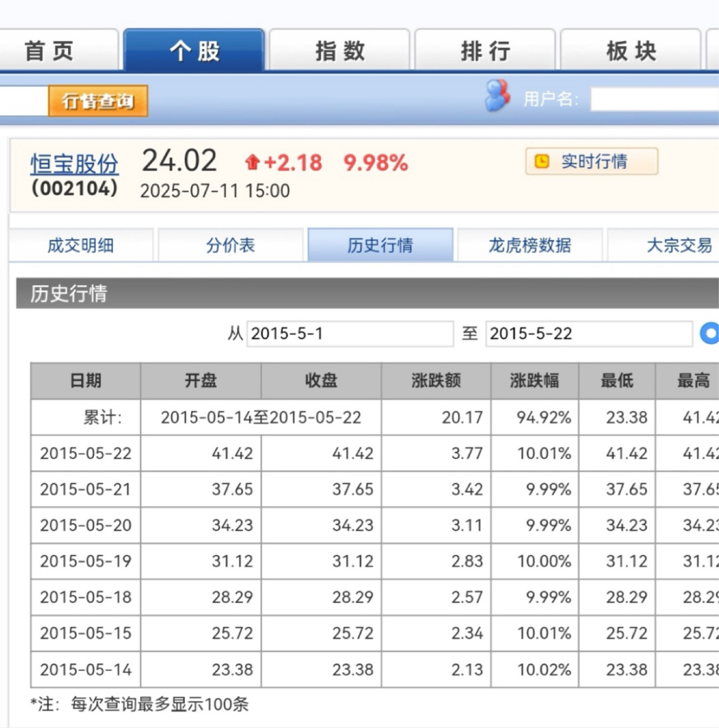Click the 10.02% percent cell
Screen dimensions: 719x728
[x=534, y=670]
